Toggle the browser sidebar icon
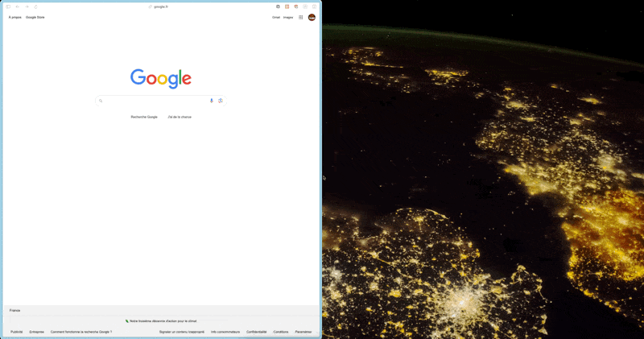Screen dimensions: 644x339 [x=8, y=6]
